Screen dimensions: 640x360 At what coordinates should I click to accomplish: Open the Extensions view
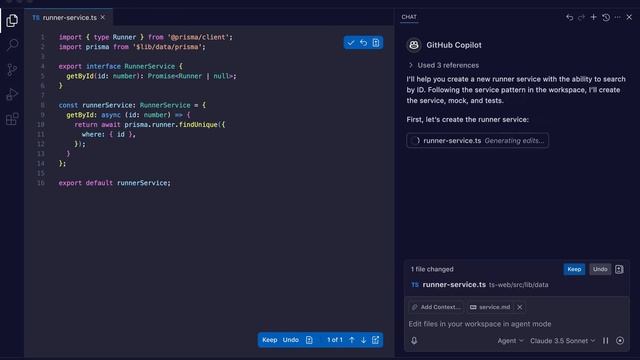[12, 119]
